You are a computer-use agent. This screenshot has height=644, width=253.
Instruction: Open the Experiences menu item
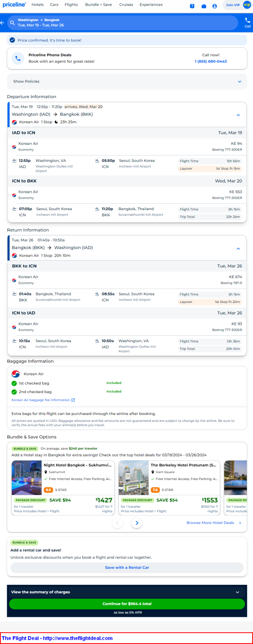coord(151,5)
